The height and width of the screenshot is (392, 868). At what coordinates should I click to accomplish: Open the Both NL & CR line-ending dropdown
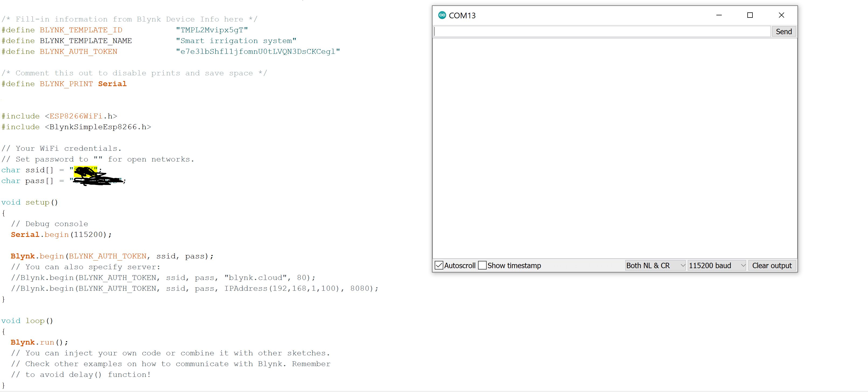pos(655,265)
